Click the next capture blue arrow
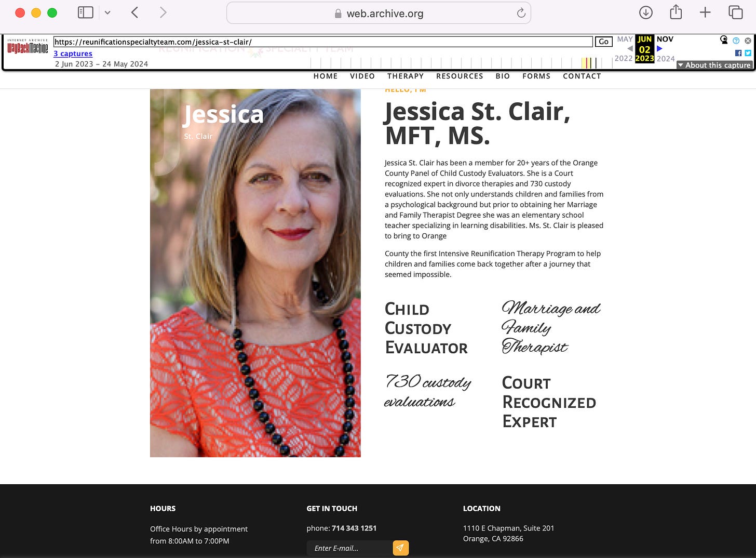 tap(659, 48)
